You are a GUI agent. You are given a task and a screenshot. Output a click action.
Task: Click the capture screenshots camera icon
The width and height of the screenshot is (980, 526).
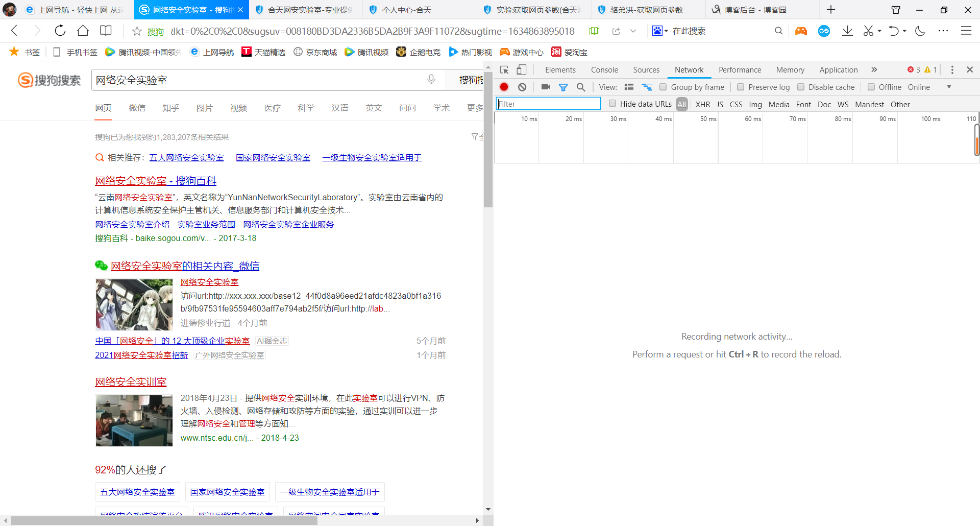coord(546,87)
